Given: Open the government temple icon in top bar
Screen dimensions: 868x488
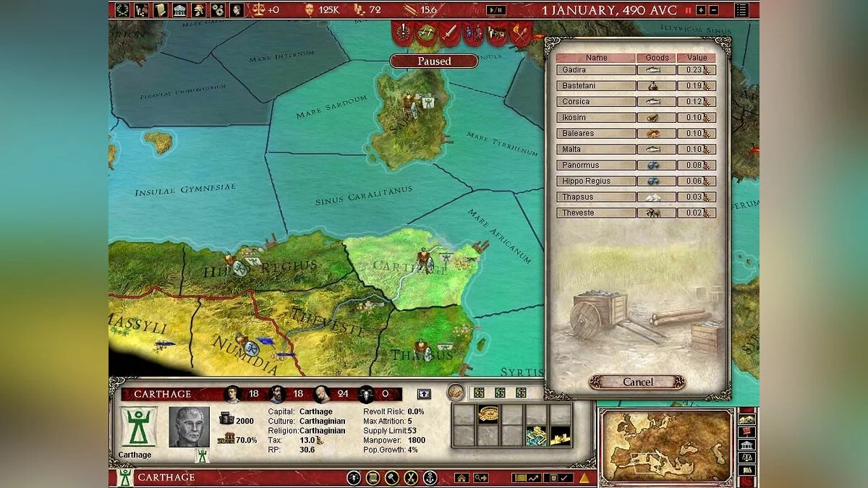Looking at the screenshot, I should tap(179, 9).
